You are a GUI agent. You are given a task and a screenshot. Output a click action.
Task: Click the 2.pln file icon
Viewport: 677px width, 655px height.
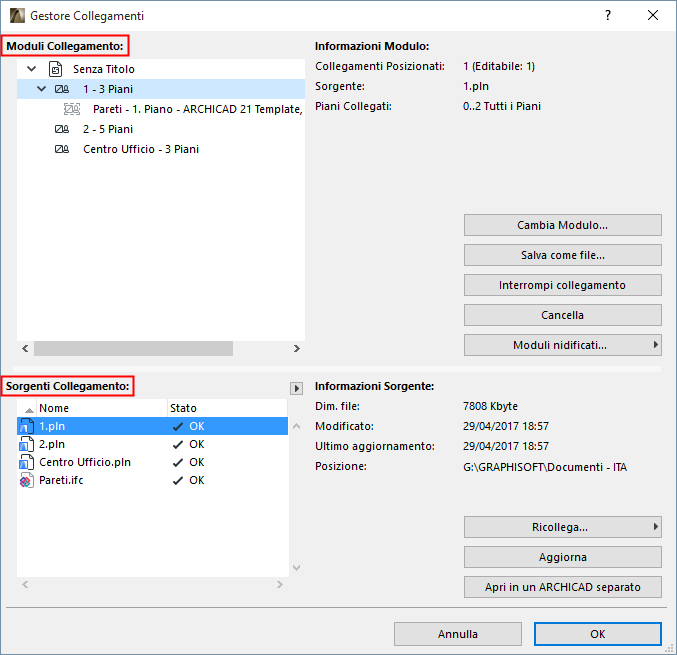pos(27,444)
